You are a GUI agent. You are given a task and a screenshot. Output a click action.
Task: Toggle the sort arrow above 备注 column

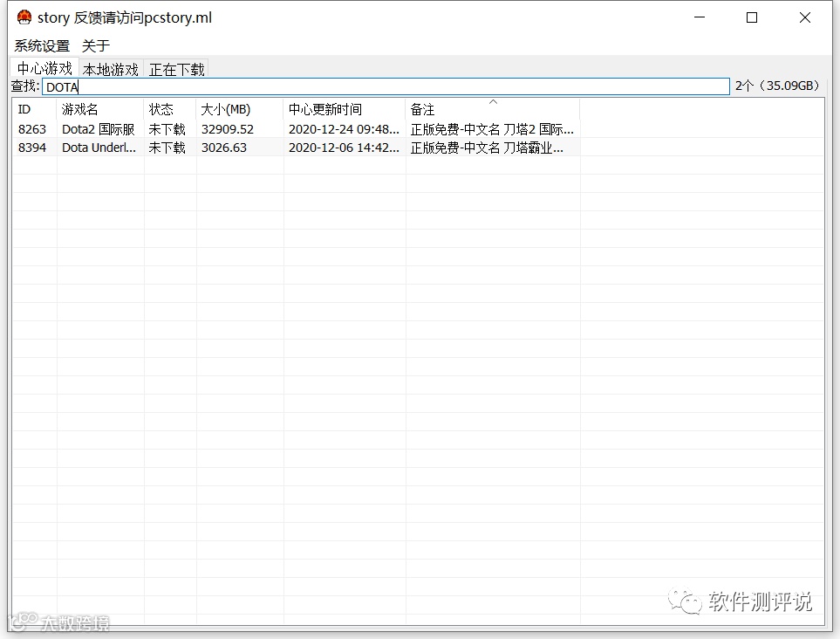point(494,102)
